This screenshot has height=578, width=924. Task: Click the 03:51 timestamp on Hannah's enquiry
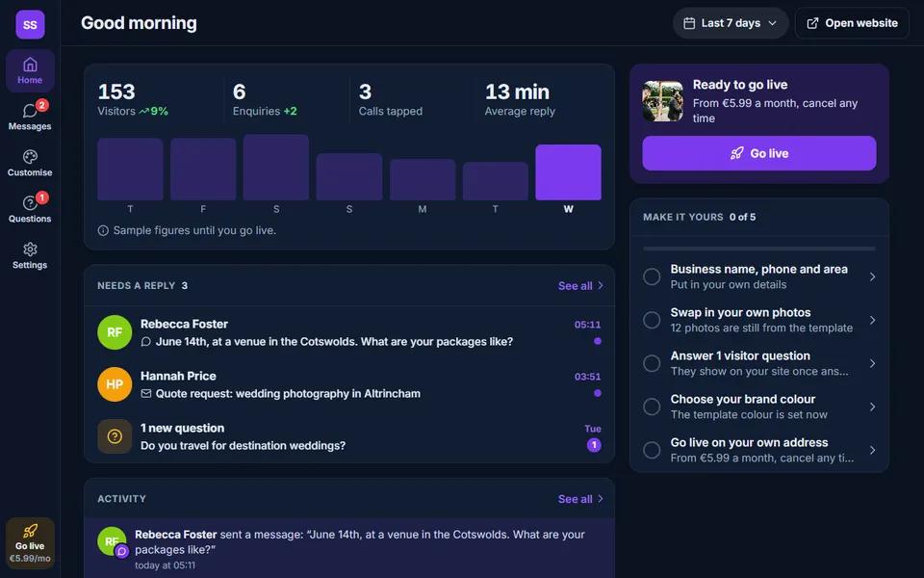pyautogui.click(x=587, y=377)
